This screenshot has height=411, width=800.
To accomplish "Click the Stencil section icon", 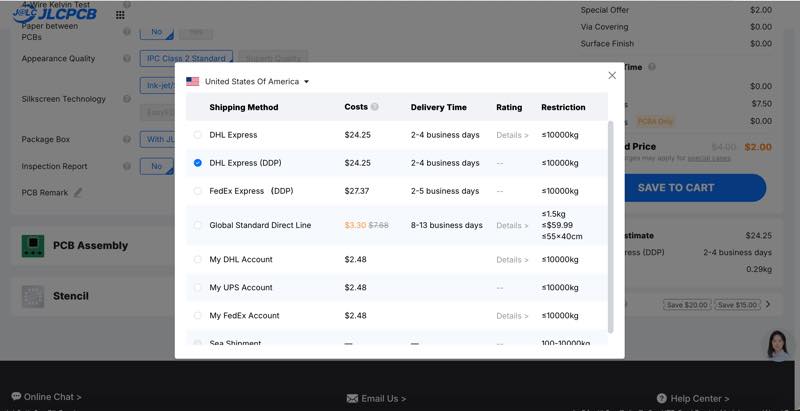I will pyautogui.click(x=33, y=296).
